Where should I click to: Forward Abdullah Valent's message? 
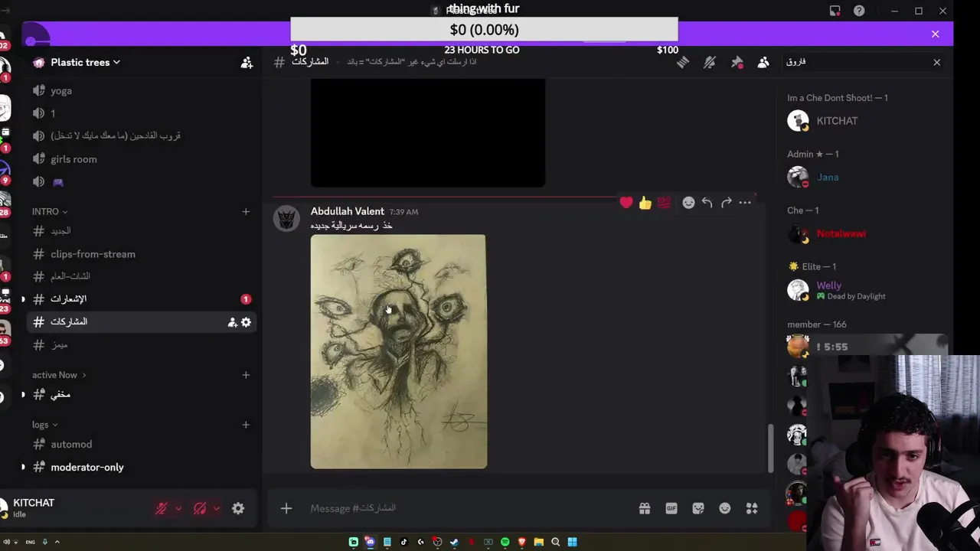[726, 203]
